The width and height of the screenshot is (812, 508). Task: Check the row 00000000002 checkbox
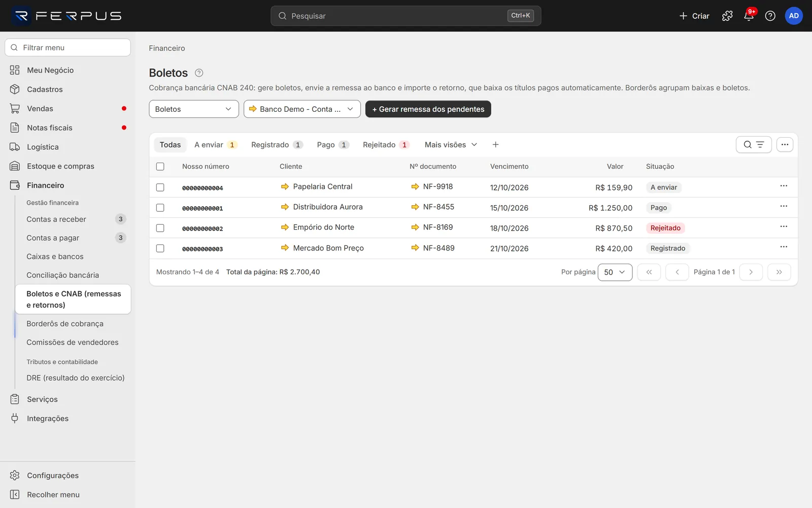[160, 228]
